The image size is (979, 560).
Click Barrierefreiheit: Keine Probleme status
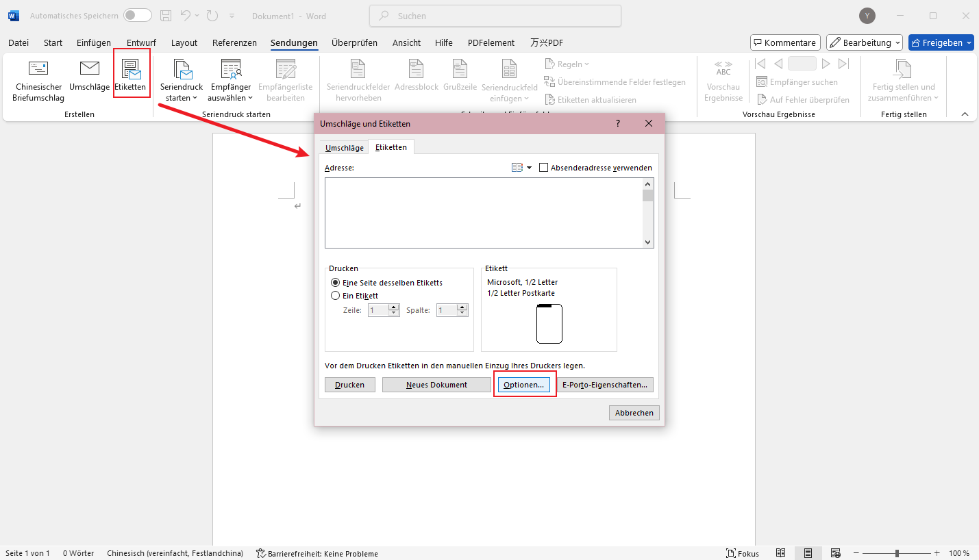pyautogui.click(x=317, y=553)
